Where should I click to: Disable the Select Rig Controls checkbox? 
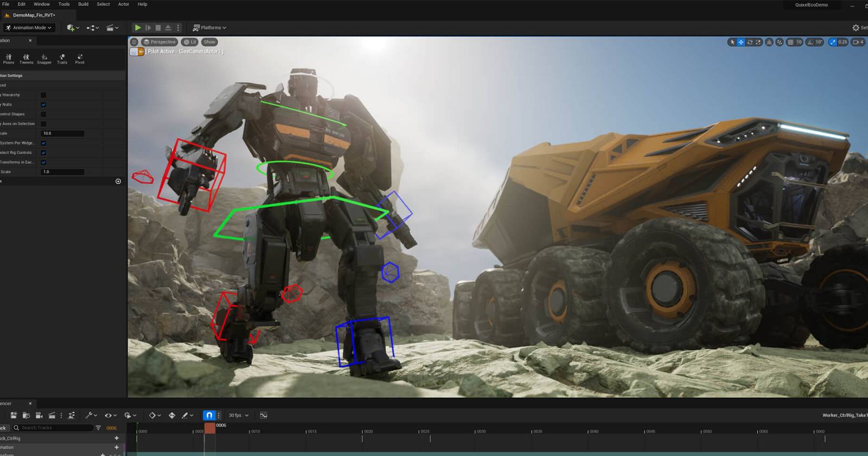coord(43,153)
